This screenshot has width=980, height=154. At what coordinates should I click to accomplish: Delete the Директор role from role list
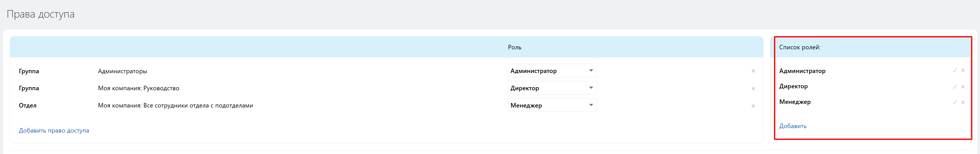963,87
